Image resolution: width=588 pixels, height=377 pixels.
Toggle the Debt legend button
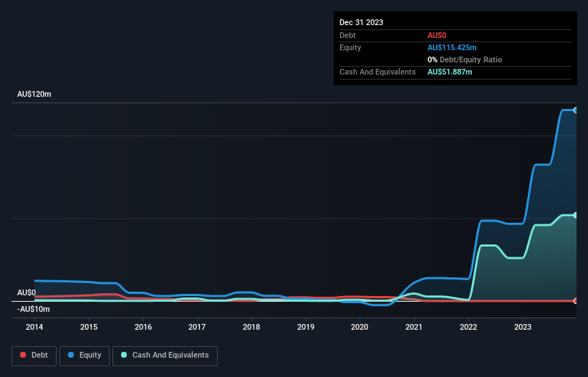tap(34, 355)
